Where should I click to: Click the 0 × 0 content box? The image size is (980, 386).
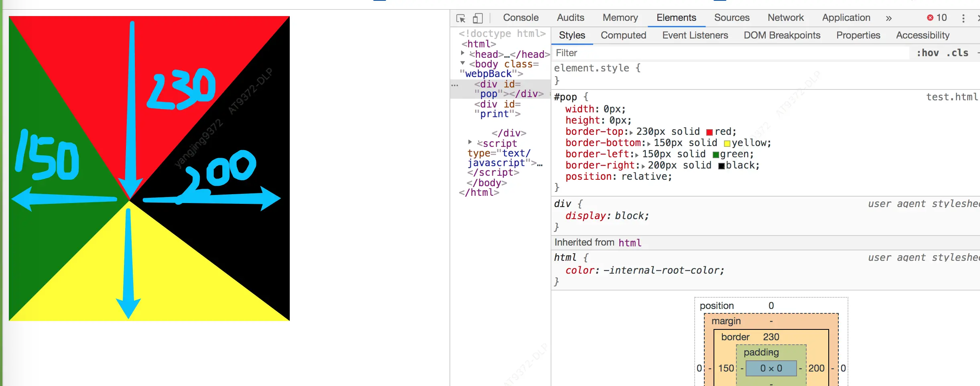tap(771, 368)
